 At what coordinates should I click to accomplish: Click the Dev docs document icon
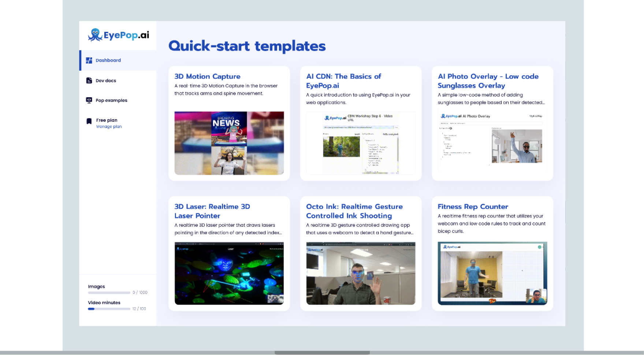pos(89,80)
